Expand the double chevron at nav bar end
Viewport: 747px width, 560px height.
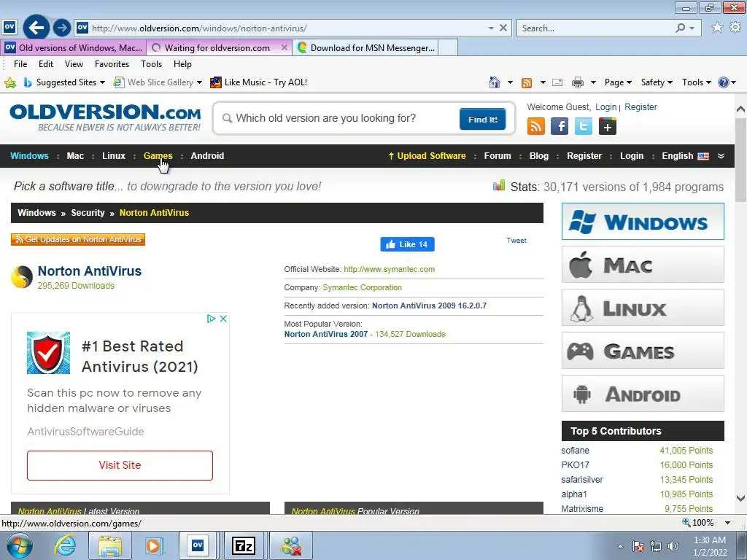pyautogui.click(x=721, y=156)
